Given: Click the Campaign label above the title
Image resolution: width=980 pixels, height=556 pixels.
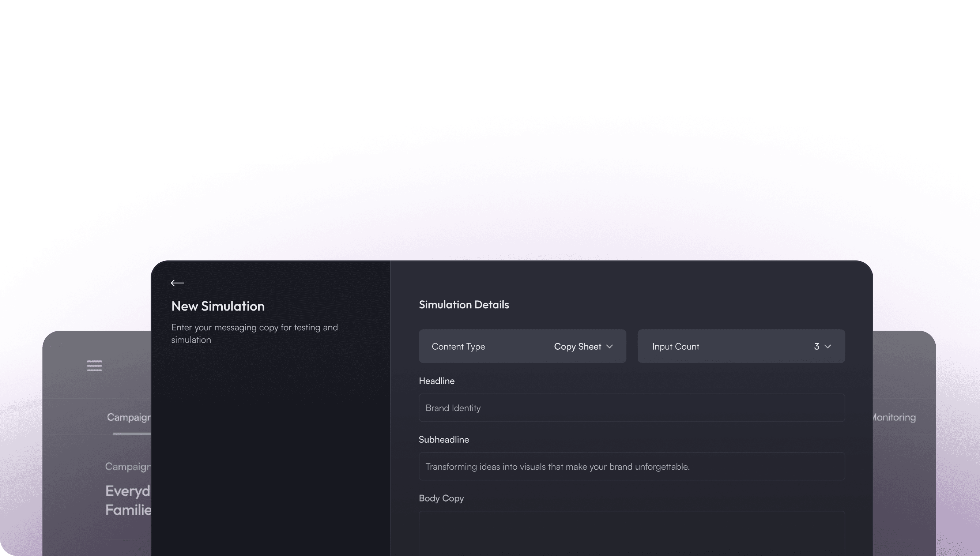Looking at the screenshot, I should pos(128,466).
